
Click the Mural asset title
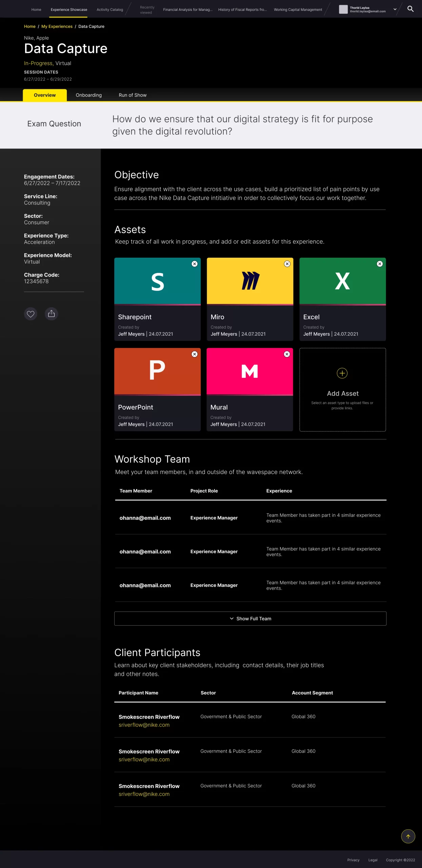(x=219, y=407)
